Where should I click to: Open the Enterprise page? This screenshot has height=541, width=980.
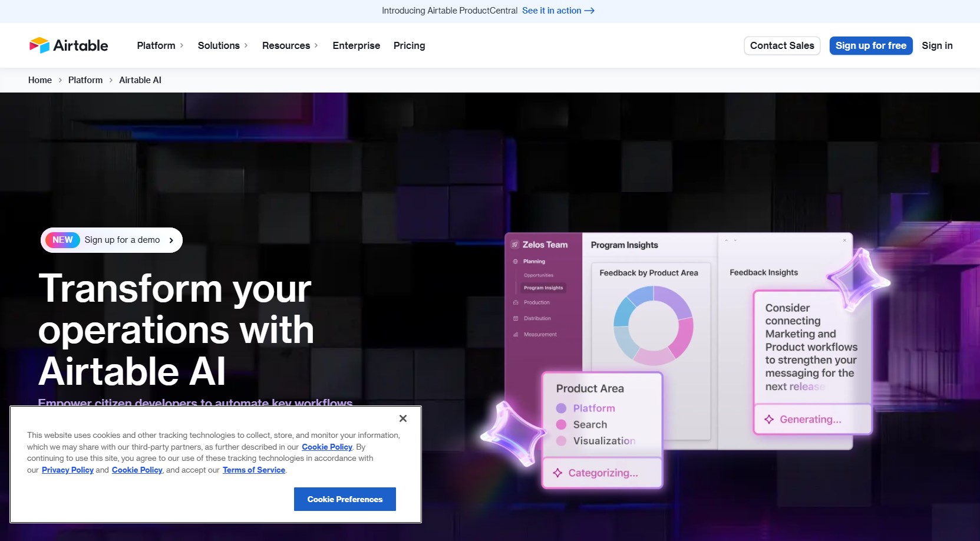(356, 45)
